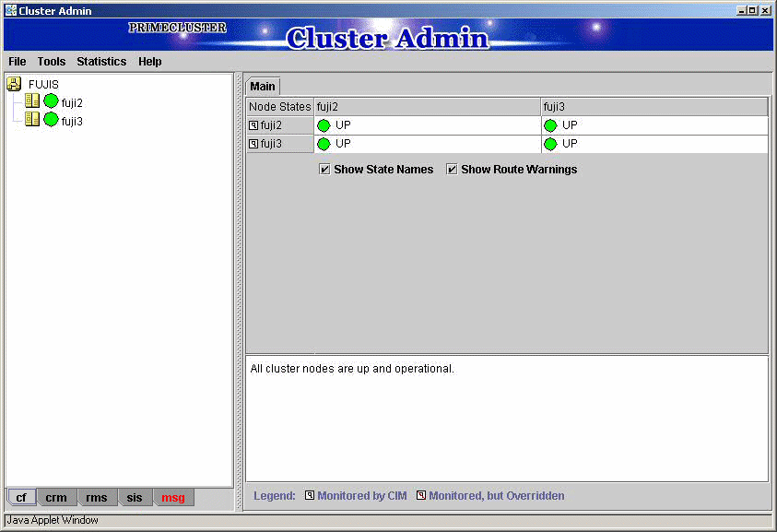Viewport: 777px width, 532px height.
Task: Click UP state in fuji3 row, fuji2 column
Action: (343, 144)
